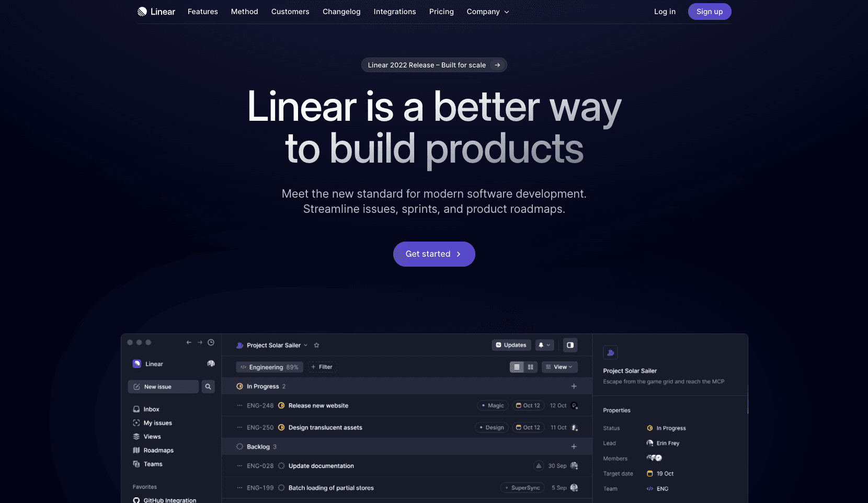The height and width of the screenshot is (503, 868).
Task: Add an issue to Backlog group
Action: pyautogui.click(x=574, y=447)
